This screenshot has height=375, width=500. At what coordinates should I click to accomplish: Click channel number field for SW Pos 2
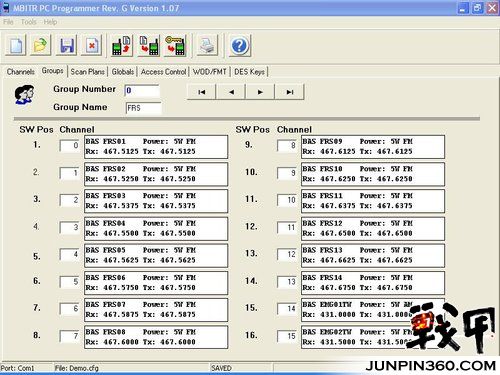pos(69,173)
